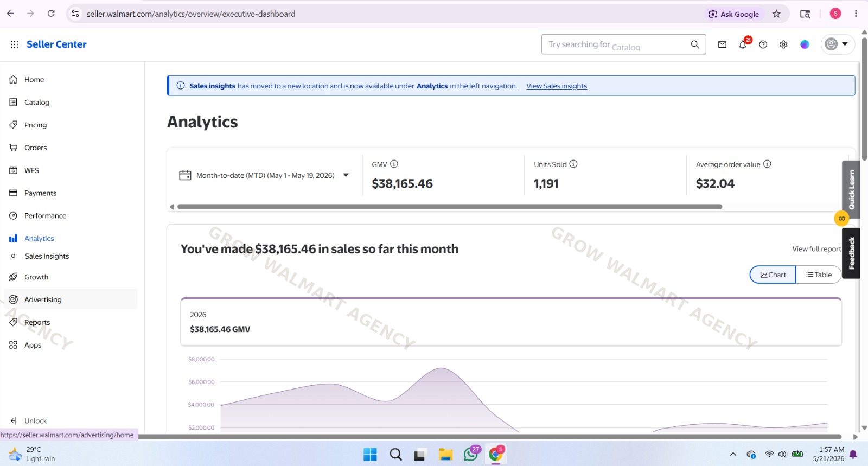Open the Feedback side tab
868x466 pixels.
[x=851, y=253]
